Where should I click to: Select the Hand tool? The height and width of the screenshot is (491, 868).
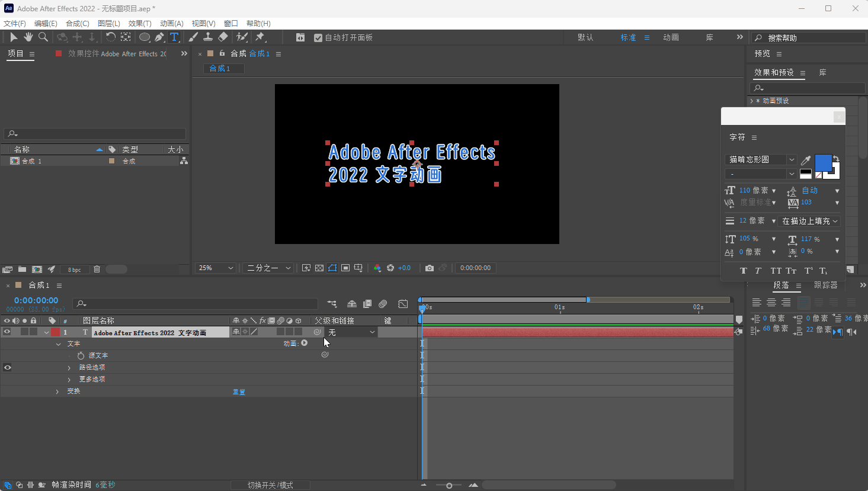(28, 37)
